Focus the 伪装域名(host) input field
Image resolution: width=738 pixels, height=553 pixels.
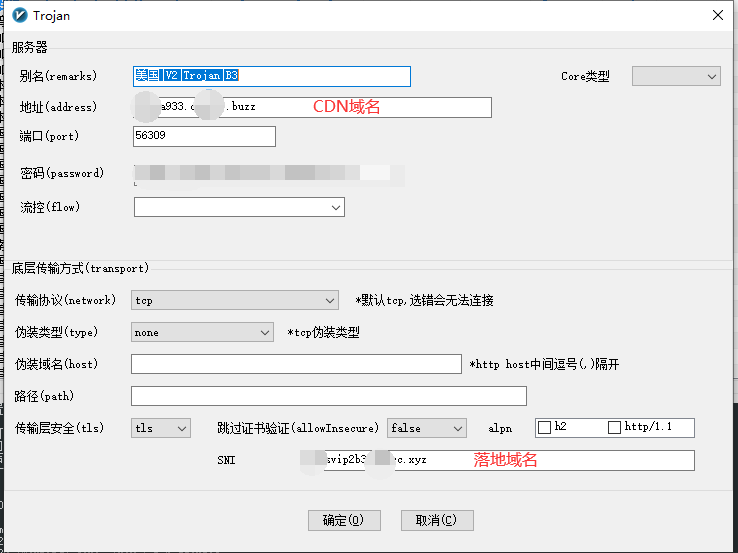tap(296, 364)
